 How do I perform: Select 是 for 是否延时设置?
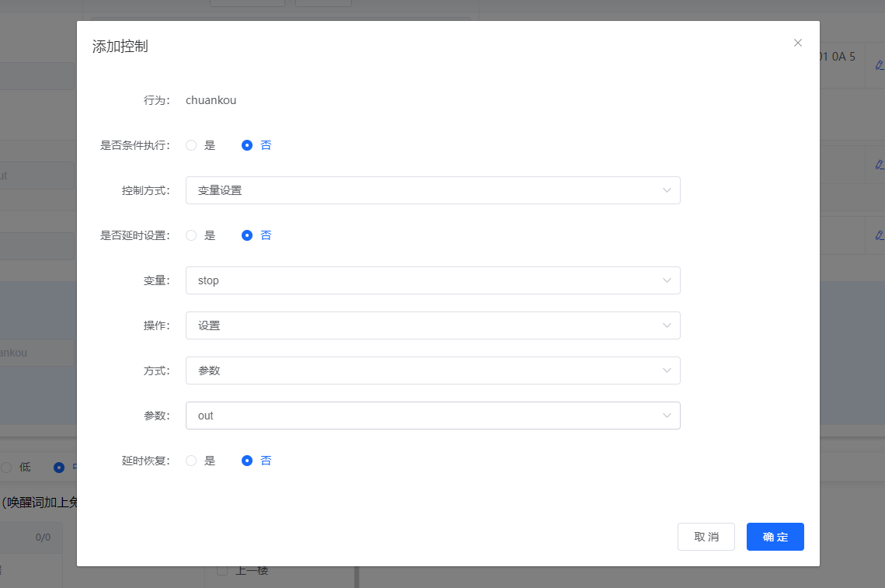pos(190,235)
